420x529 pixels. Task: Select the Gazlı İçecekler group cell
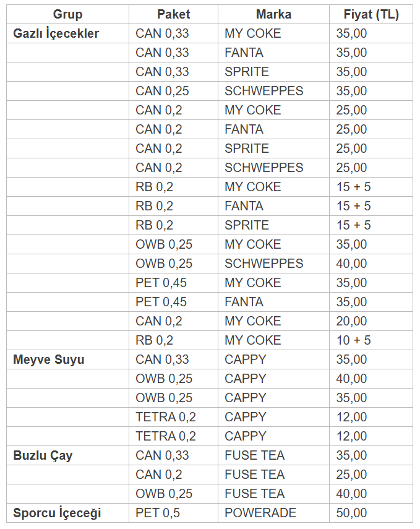67,33
